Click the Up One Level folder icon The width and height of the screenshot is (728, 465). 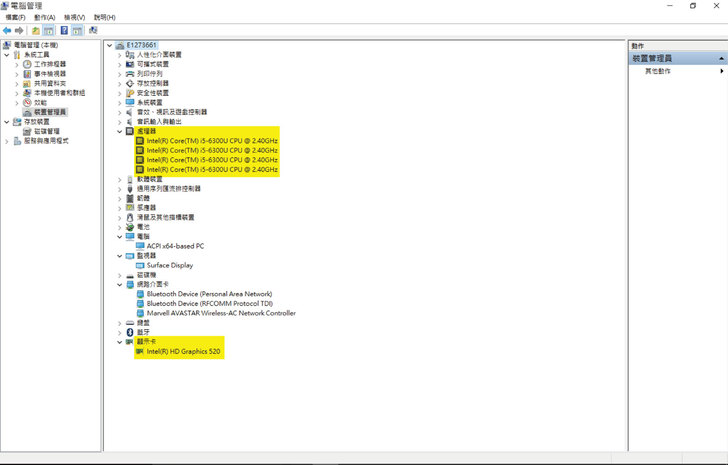pyautogui.click(x=36, y=31)
